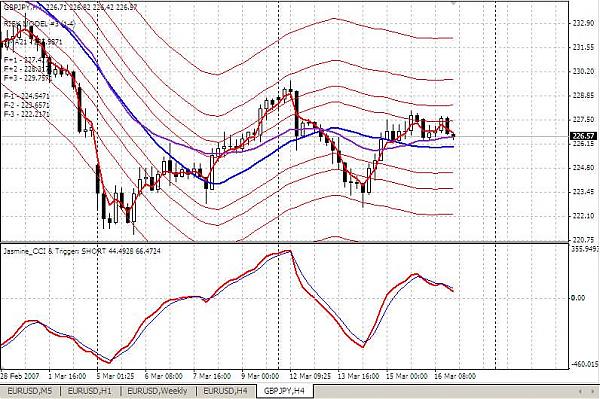Switch to the EURUSD,H1 chart tab
This screenshot has height=399, width=600.
[x=90, y=391]
